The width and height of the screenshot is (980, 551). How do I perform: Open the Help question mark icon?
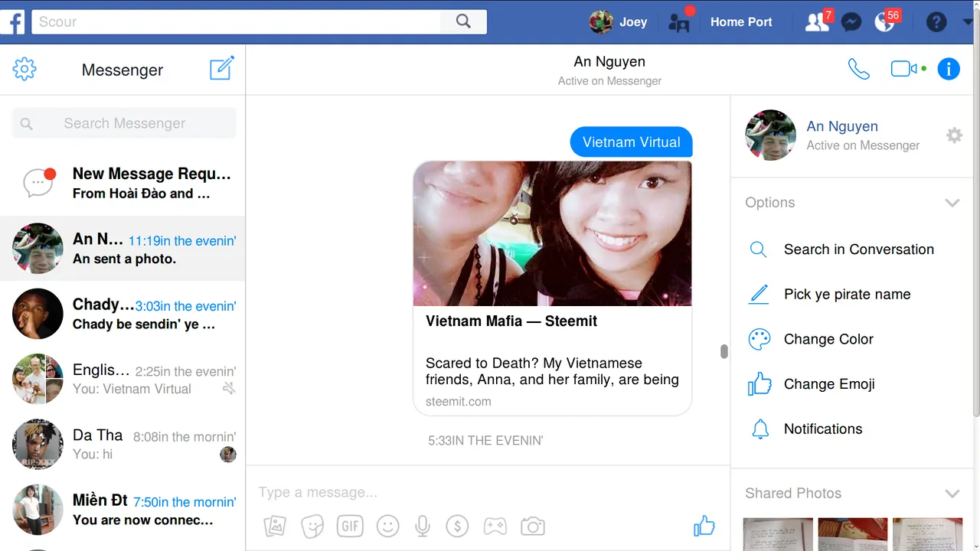click(x=936, y=21)
